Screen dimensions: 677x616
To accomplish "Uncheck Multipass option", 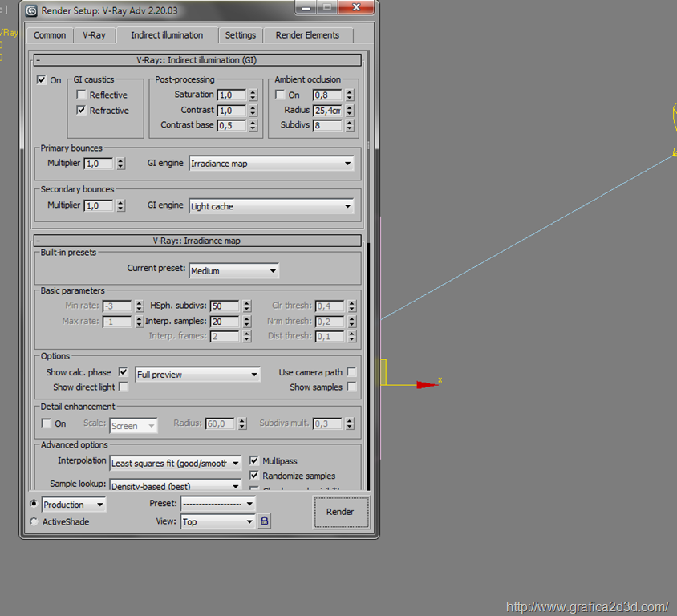I will [254, 460].
